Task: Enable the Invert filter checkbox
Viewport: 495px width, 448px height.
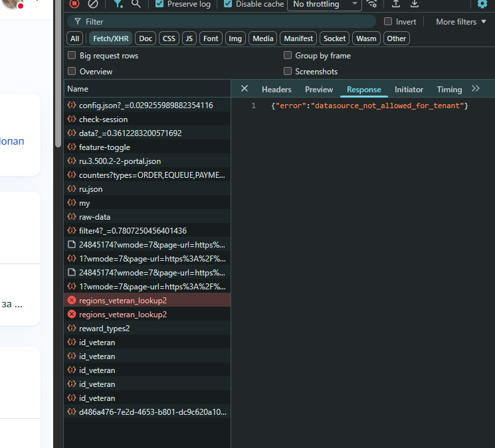Action: pyautogui.click(x=388, y=22)
